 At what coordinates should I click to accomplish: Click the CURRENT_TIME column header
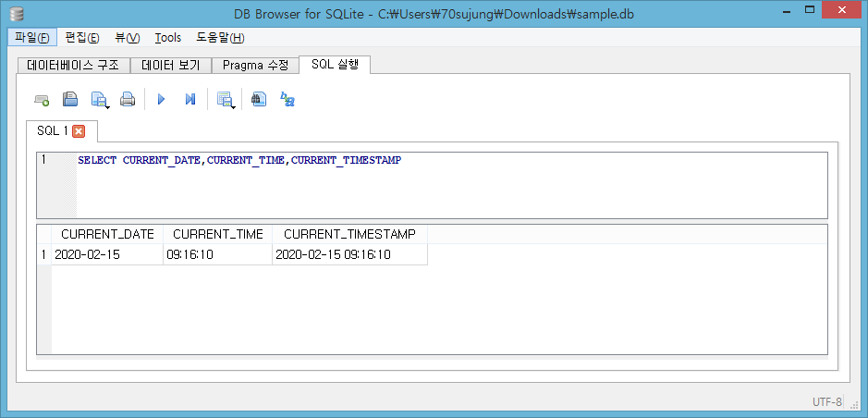tap(217, 234)
